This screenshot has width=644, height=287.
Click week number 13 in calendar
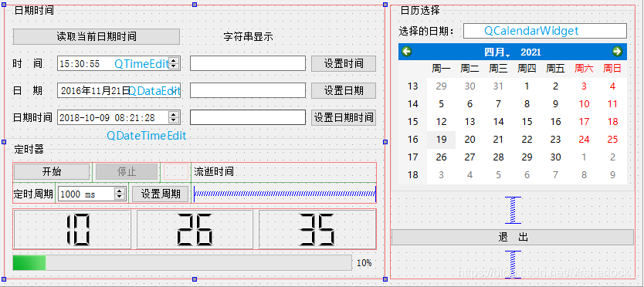coord(413,86)
